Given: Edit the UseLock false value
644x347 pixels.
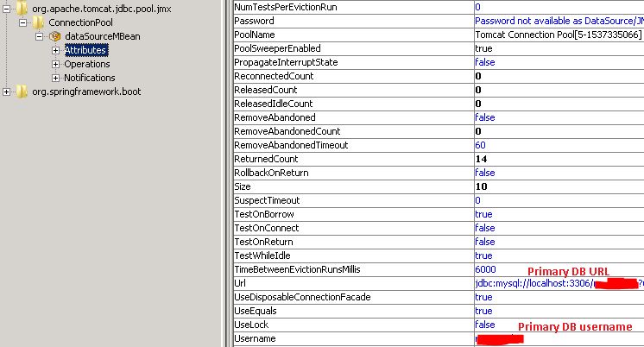Looking at the screenshot, I should coord(485,325).
